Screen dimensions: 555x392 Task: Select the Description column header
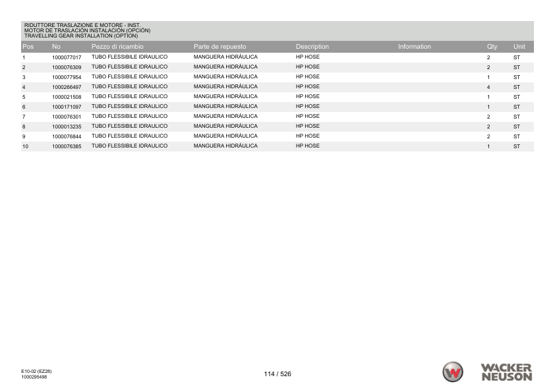point(312,47)
